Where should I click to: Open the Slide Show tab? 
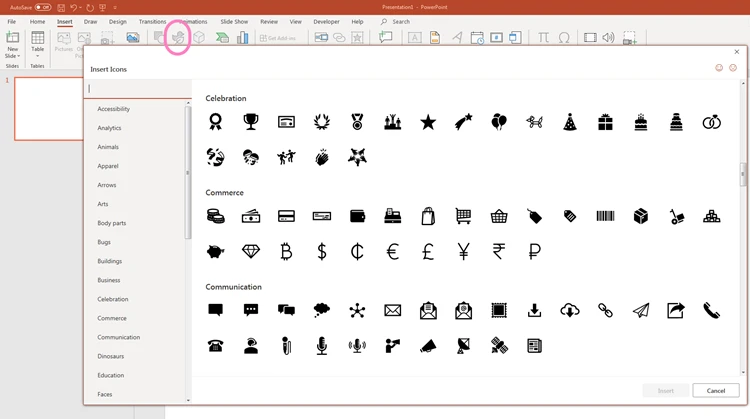coord(234,22)
